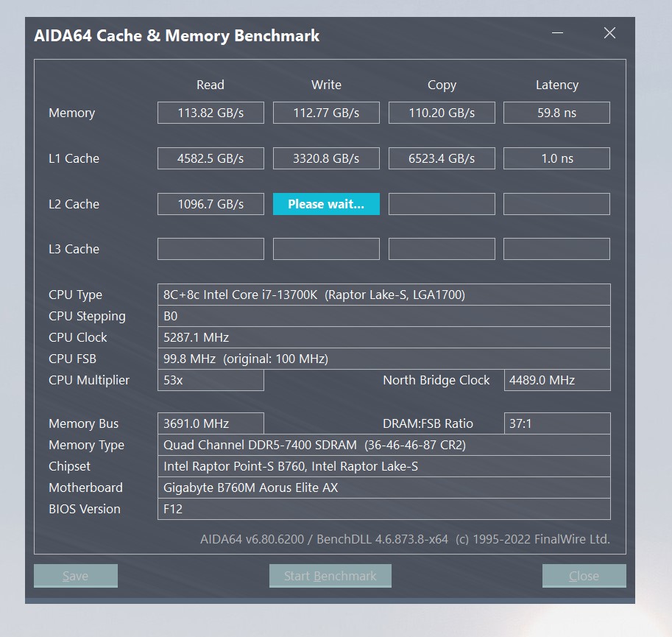Click the Memory Type label
The image size is (672, 637).
coord(87,445)
